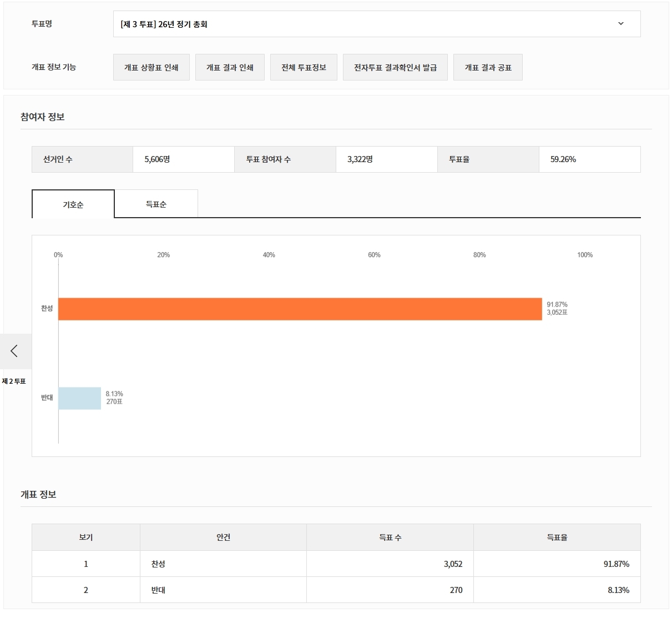This screenshot has height=618, width=672.
Task: Click the 3,322명 participant count cell
Action: click(x=360, y=159)
